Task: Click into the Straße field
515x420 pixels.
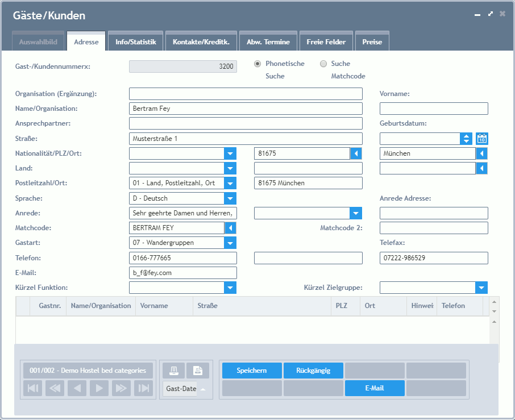Action: point(246,139)
